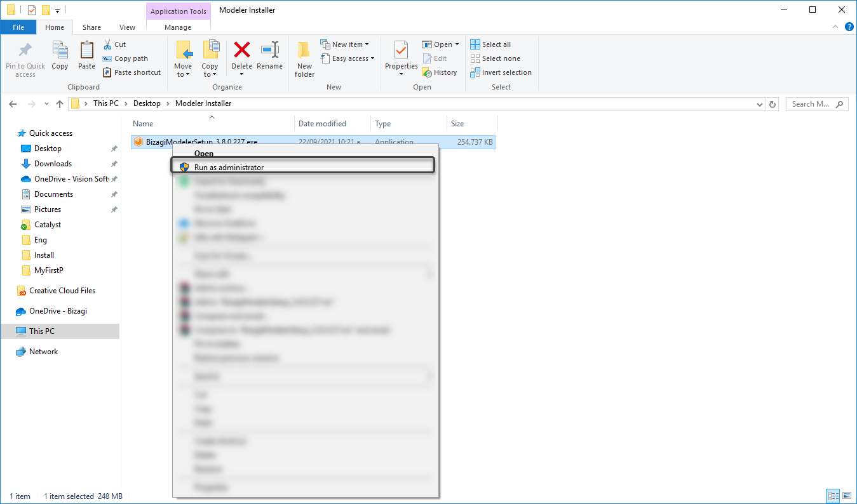Open the Help question mark icon

[x=848, y=27]
